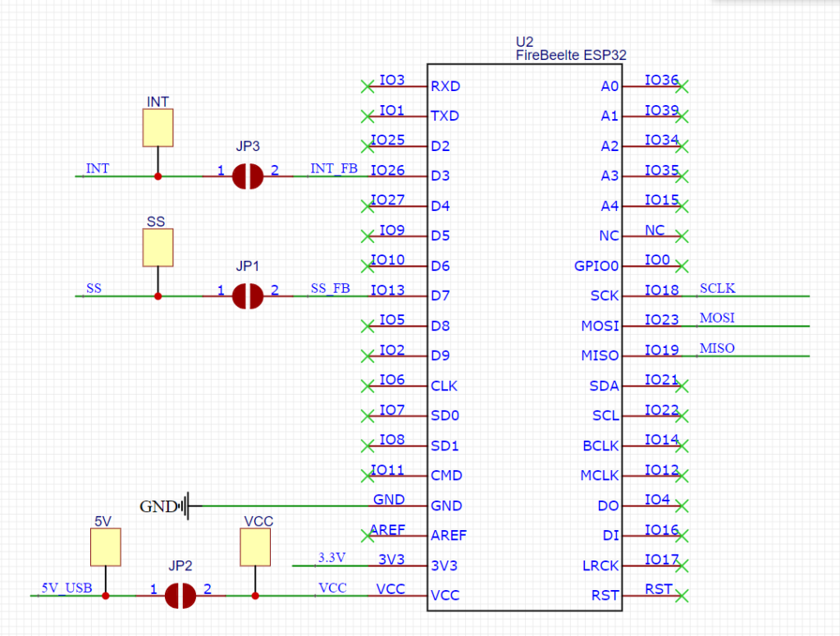Click the no-connect cross on RST pin
Screen dimensions: 840x636
point(682,596)
